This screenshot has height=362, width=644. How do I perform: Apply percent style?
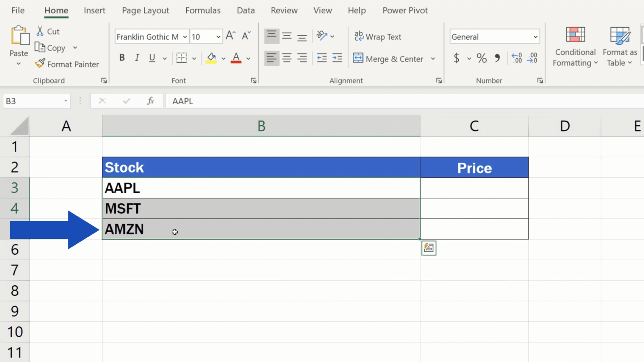point(482,58)
